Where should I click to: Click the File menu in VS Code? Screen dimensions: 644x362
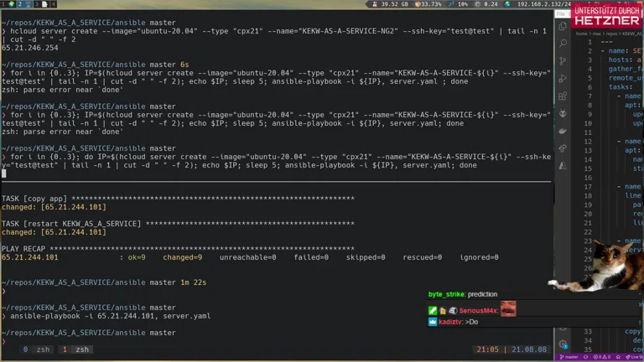[561, 14]
